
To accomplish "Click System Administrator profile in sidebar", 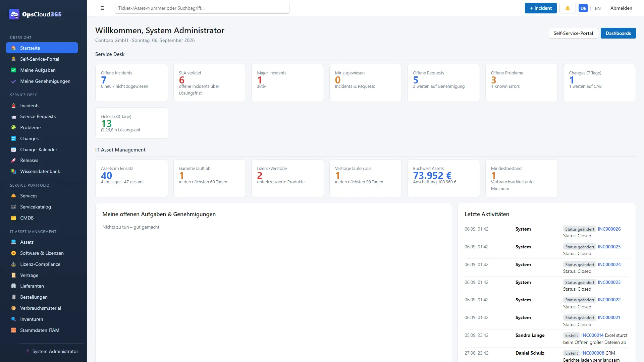I will pos(51,351).
